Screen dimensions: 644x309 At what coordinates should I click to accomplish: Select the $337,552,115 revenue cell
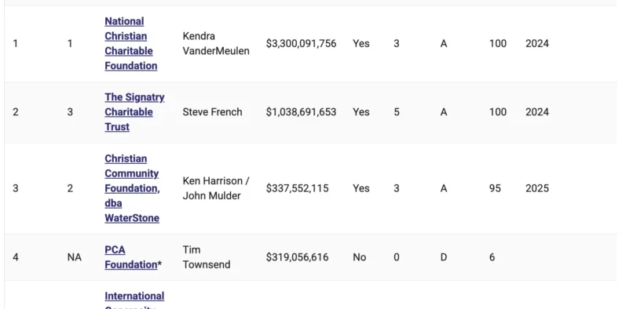pos(297,188)
